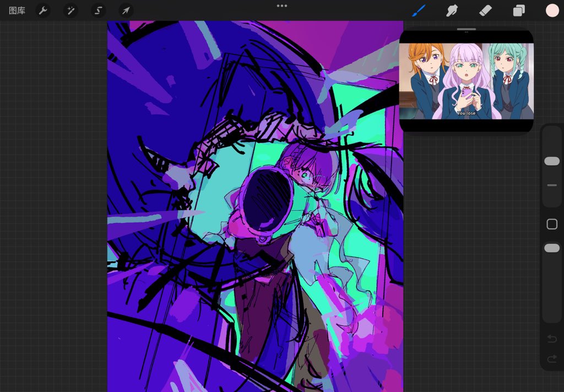Adjust the brush size slider handle
This screenshot has height=392, width=564.
(552, 161)
